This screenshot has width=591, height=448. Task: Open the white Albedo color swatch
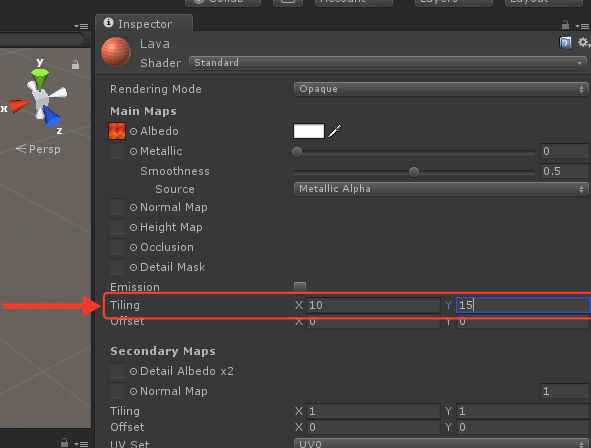coord(309,131)
